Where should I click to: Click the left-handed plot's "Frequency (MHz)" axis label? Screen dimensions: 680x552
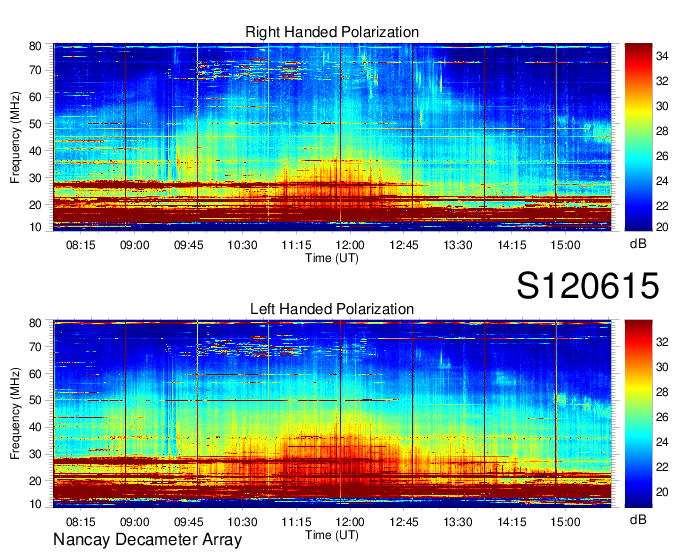(x=15, y=414)
